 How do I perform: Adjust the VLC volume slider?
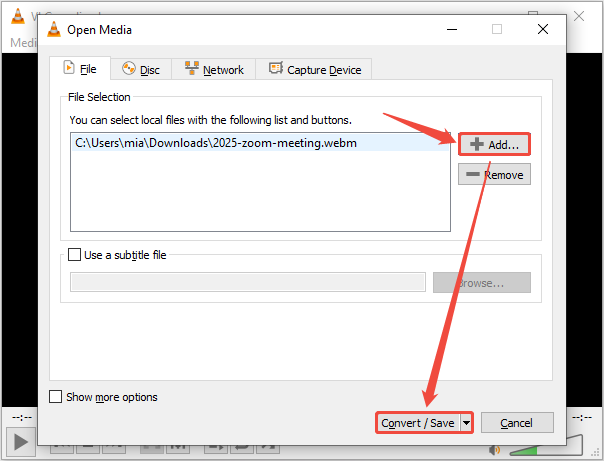tap(546, 446)
